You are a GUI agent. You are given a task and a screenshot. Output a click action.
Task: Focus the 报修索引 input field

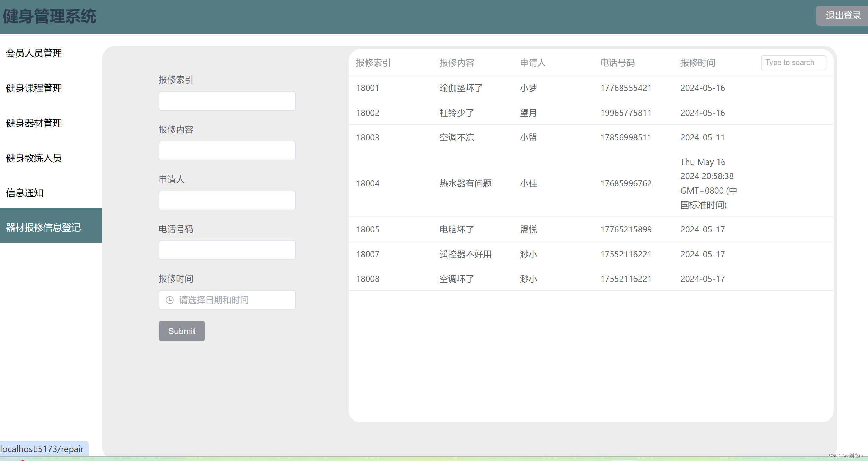pyautogui.click(x=227, y=101)
